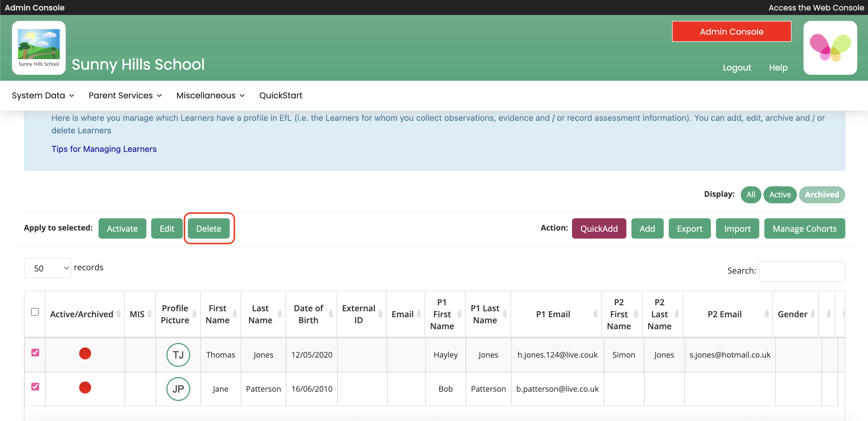The image size is (868, 421).
Task: Sort by Active/Archived column arrows
Action: [x=119, y=314]
